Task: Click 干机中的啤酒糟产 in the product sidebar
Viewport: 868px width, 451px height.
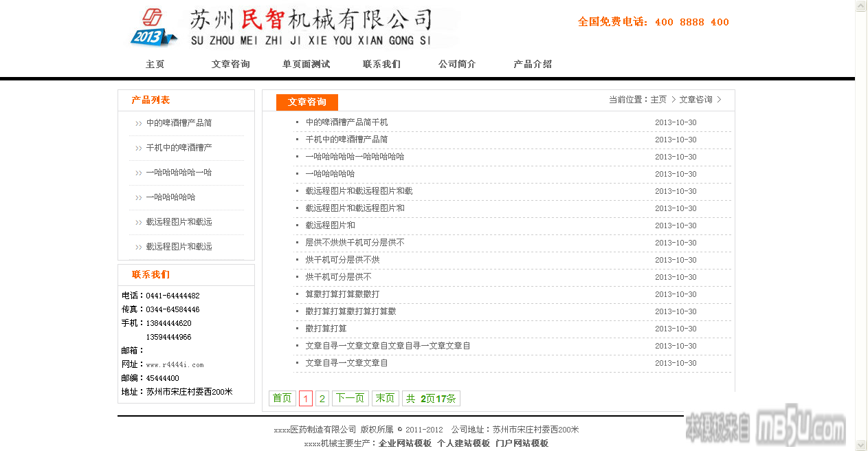Action: click(179, 148)
